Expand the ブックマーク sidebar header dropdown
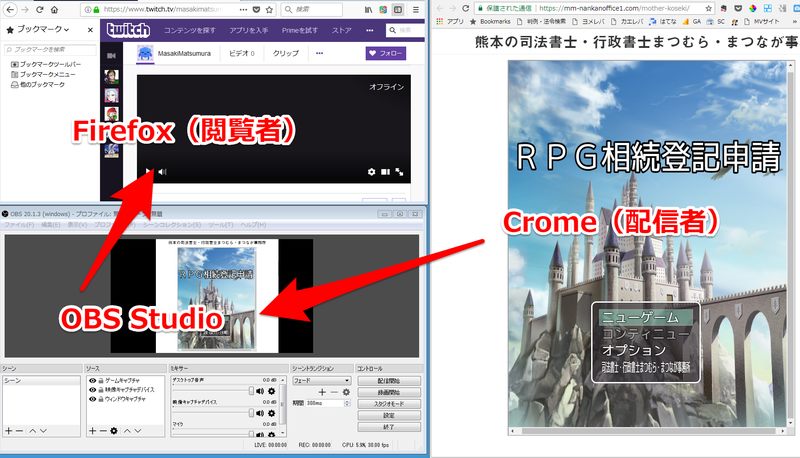The image size is (800, 458). coord(66,30)
